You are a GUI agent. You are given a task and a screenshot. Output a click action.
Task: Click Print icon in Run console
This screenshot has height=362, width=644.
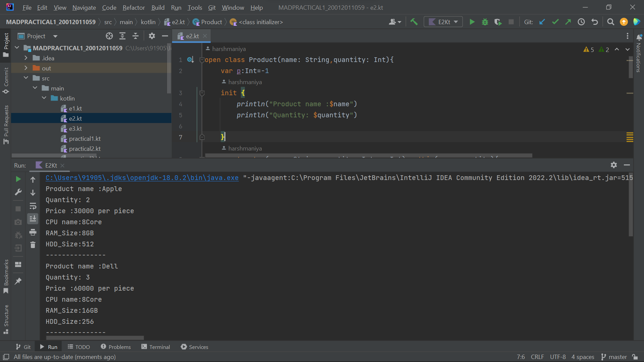pyautogui.click(x=33, y=232)
